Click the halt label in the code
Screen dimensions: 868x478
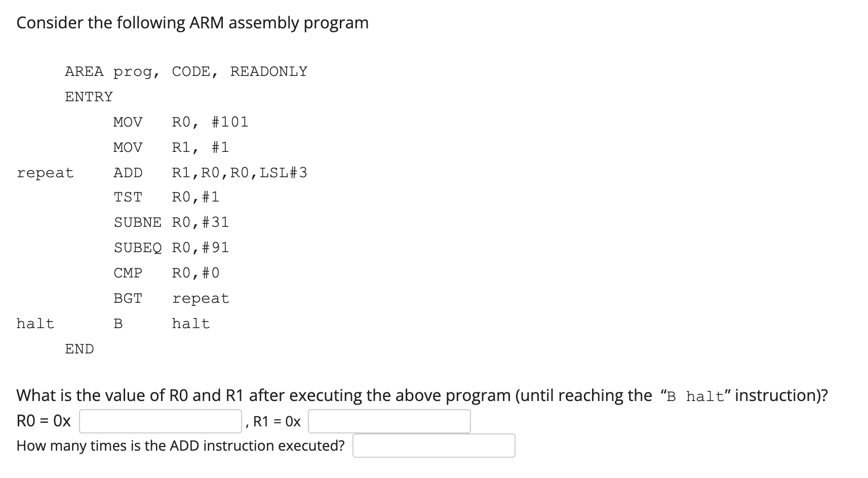35,323
